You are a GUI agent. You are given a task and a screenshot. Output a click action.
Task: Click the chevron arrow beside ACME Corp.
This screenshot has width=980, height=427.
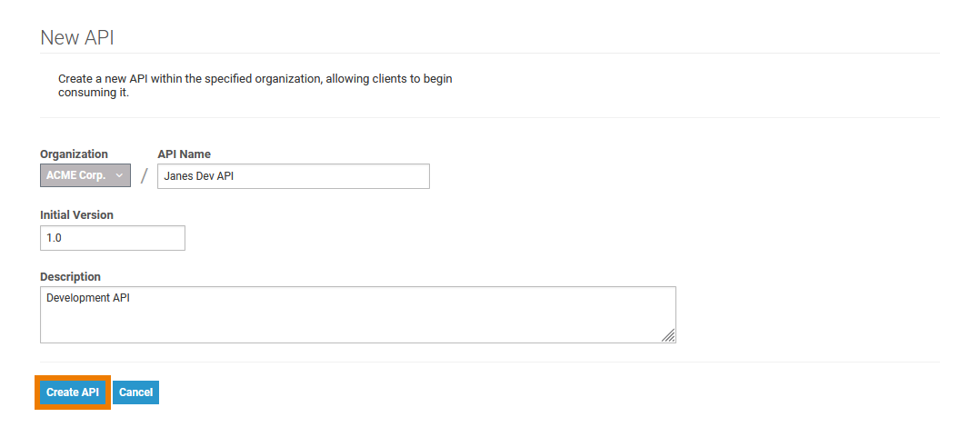pos(119,175)
